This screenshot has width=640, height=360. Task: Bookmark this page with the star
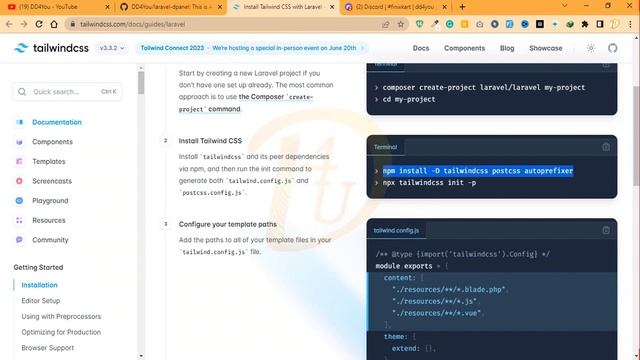pos(400,24)
